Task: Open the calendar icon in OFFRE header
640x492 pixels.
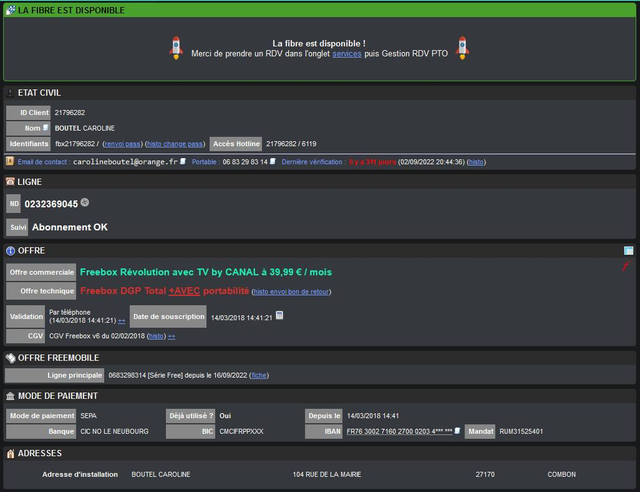Action: pyautogui.click(x=629, y=250)
